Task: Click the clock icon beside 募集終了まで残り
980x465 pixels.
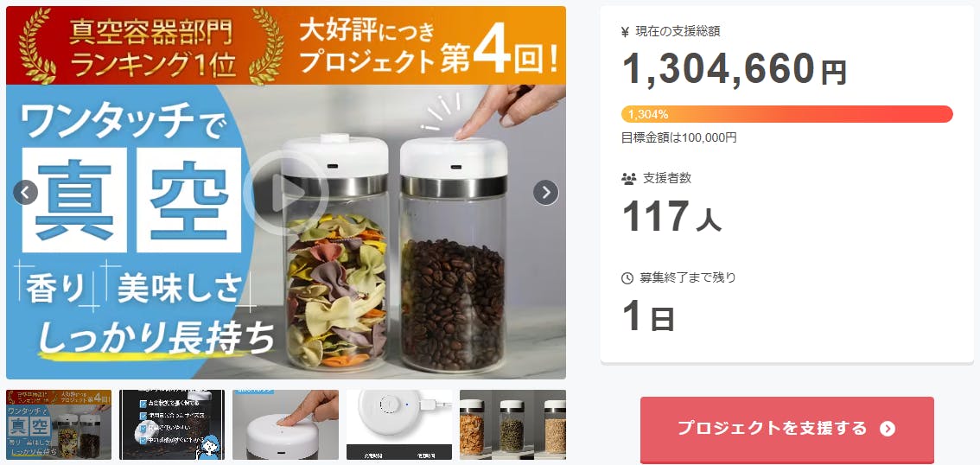Action: [x=627, y=278]
